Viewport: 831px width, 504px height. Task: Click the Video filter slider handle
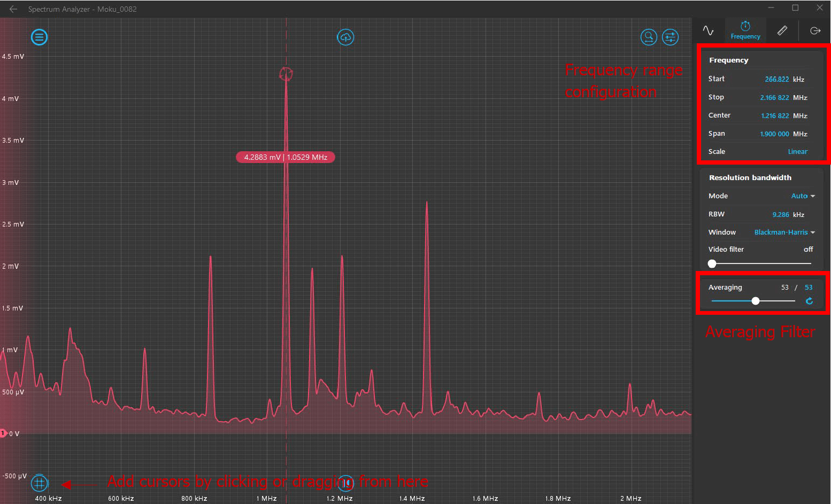(x=712, y=263)
